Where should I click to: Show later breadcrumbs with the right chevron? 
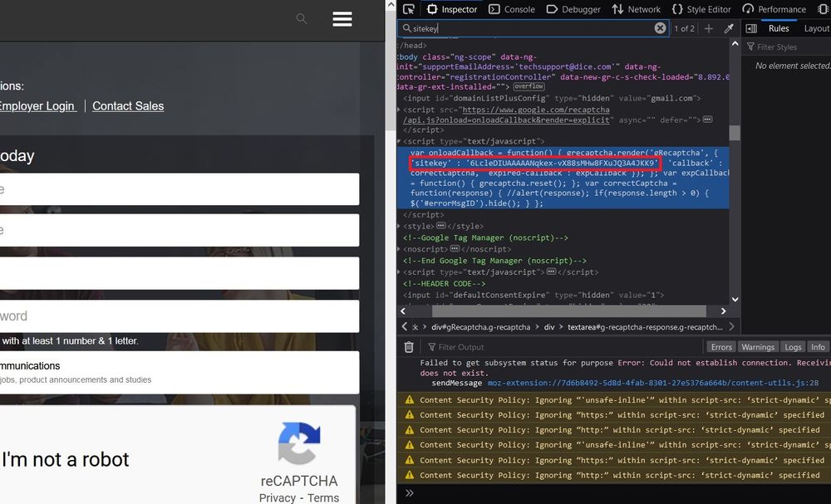click(732, 326)
